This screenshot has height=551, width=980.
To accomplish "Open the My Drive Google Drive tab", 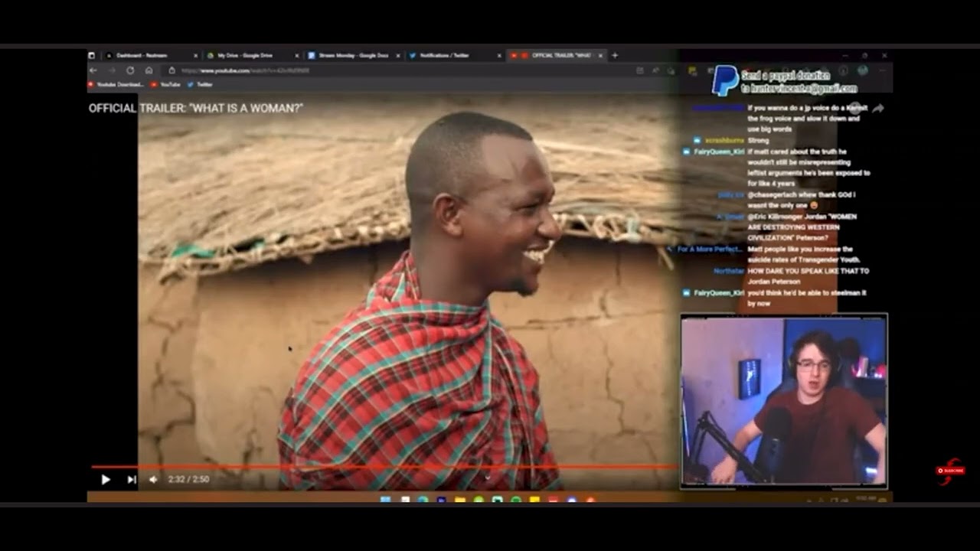I will click(252, 56).
